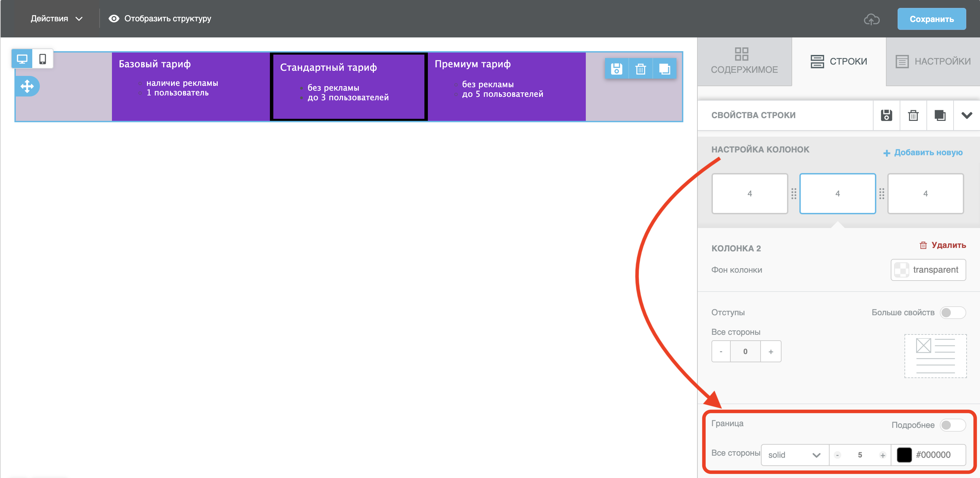Select the first column box
This screenshot has width=980, height=478.
pos(750,193)
